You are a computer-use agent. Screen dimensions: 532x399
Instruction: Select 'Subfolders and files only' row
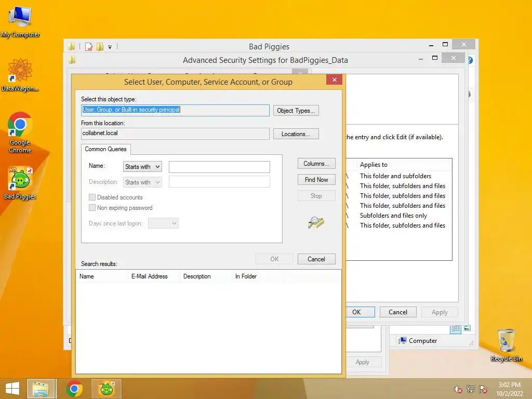(x=398, y=216)
